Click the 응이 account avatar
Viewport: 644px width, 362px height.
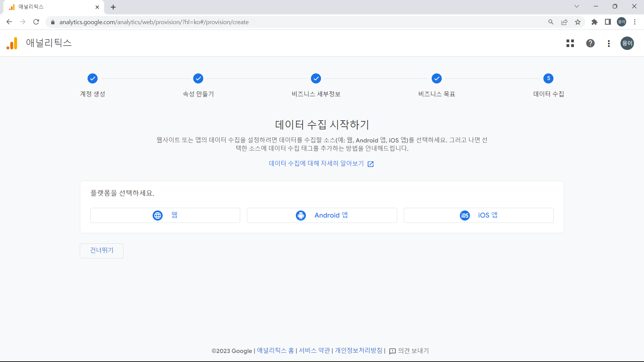[627, 43]
